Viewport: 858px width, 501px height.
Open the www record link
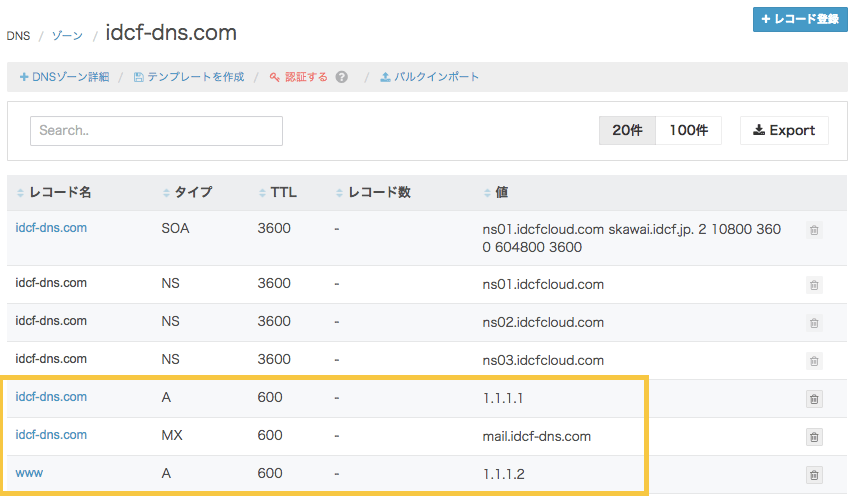[29, 473]
